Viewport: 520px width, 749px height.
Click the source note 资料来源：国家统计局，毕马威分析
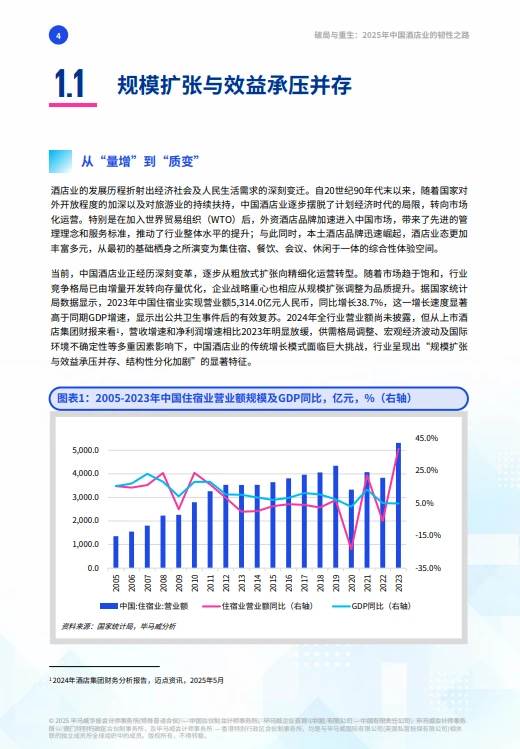(118, 626)
